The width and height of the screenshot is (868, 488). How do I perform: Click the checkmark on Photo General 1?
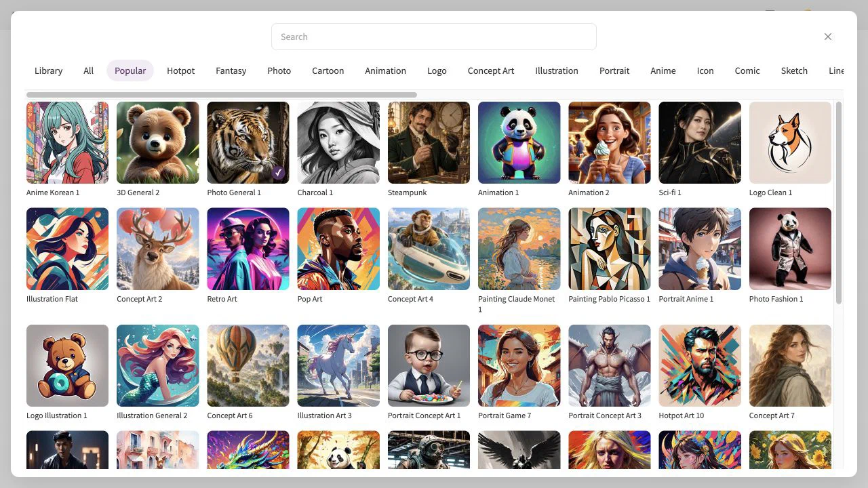(277, 172)
